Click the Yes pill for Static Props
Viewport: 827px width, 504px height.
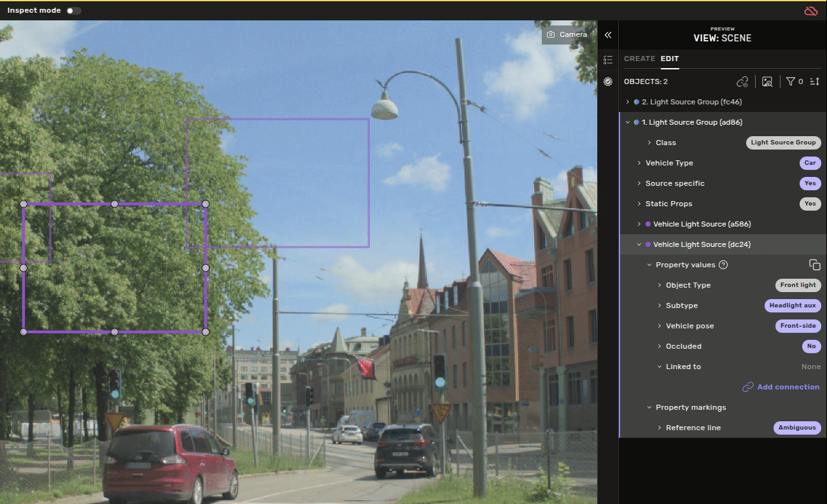(810, 204)
